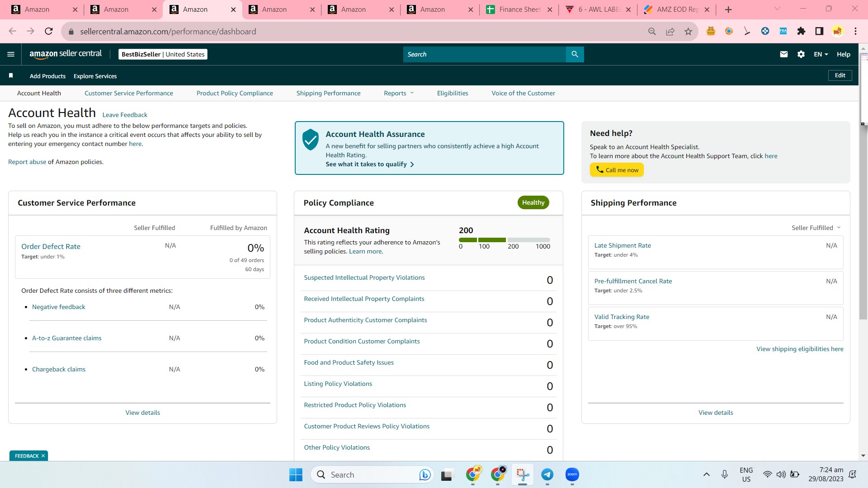
Task: Click the Healthy status badge
Action: [533, 202]
